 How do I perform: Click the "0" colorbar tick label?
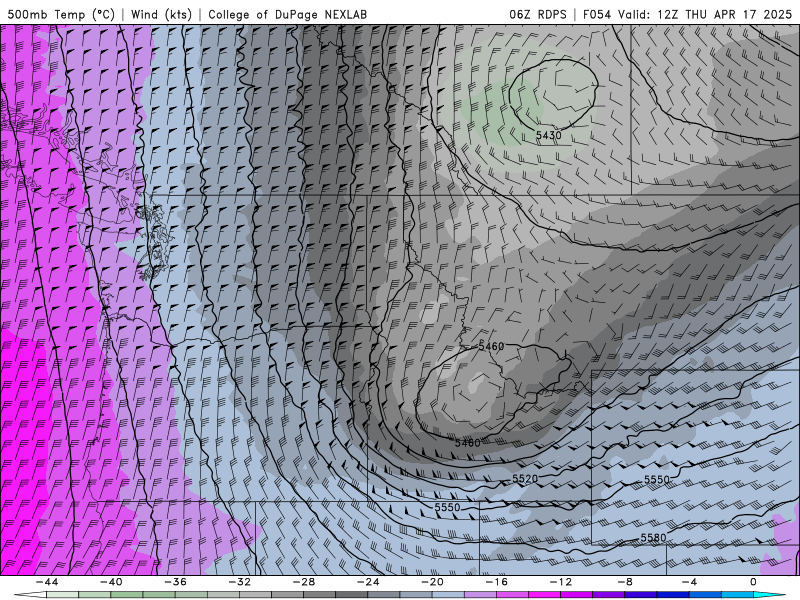click(754, 582)
